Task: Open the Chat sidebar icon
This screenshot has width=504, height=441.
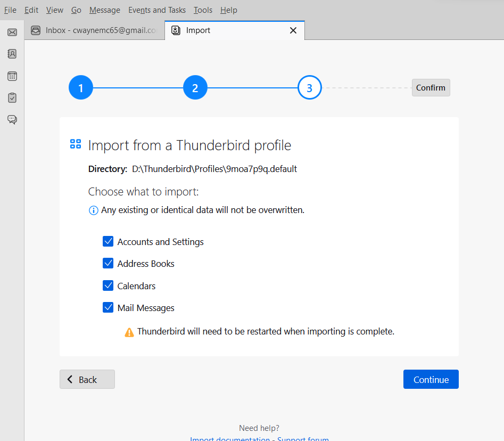Action: [x=12, y=119]
